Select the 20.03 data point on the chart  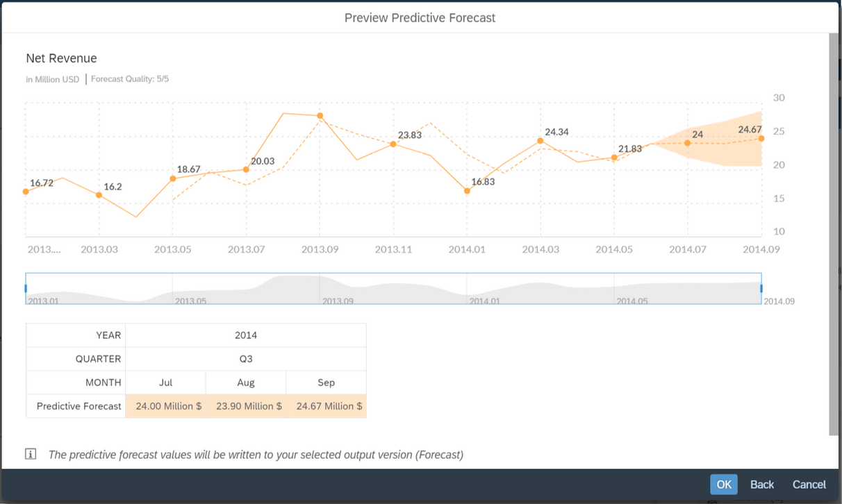246,169
